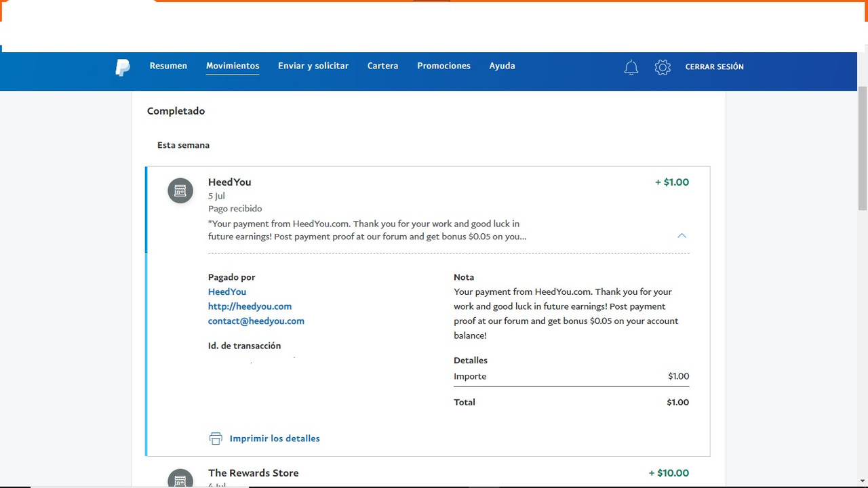The image size is (868, 488).
Task: Open the Movimientos tab
Action: coord(233,66)
